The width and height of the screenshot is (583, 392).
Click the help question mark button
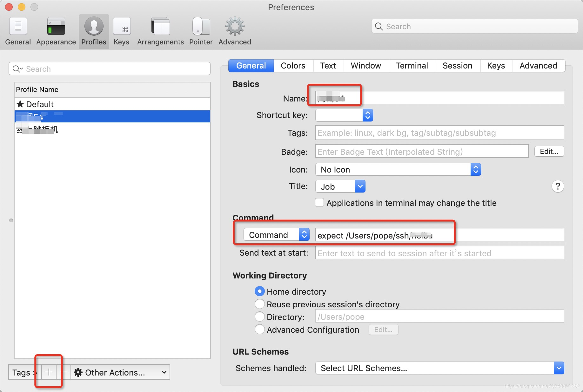click(558, 186)
